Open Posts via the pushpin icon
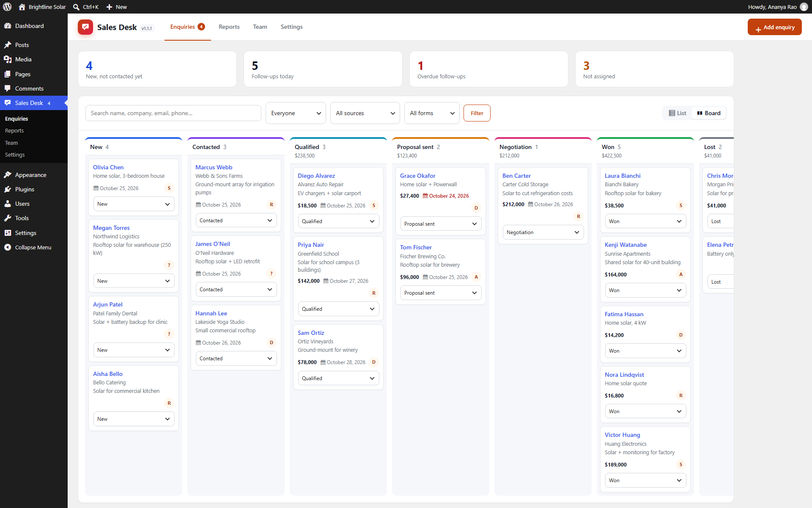The height and width of the screenshot is (508, 812). click(x=8, y=45)
